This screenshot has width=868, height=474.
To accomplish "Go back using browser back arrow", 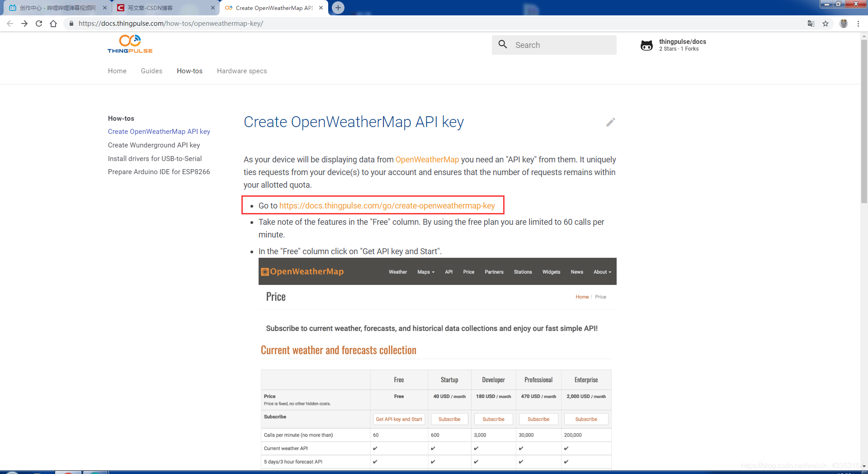I will click(x=10, y=24).
